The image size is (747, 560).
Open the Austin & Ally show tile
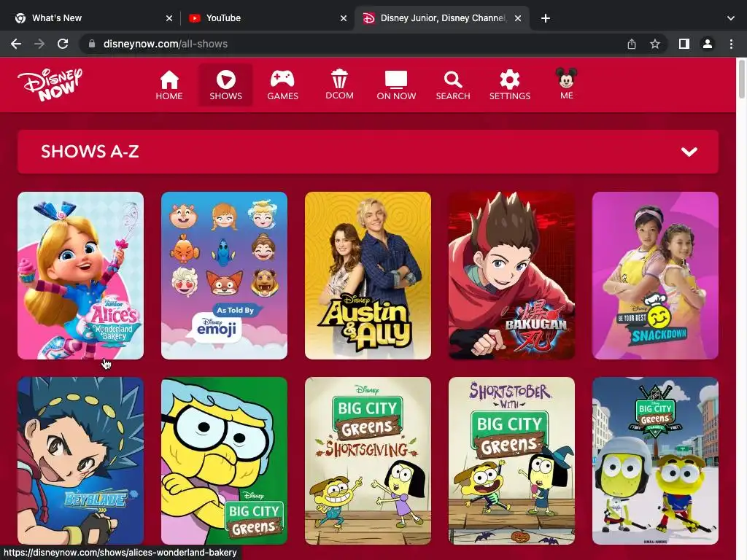coord(368,275)
